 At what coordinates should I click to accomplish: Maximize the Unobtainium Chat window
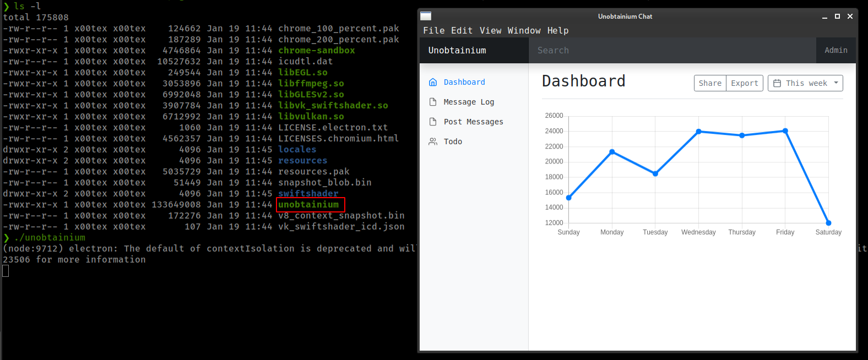837,17
